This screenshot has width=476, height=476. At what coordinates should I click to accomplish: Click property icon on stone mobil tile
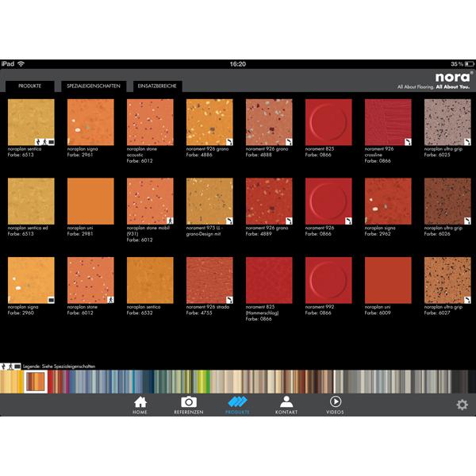(170, 221)
